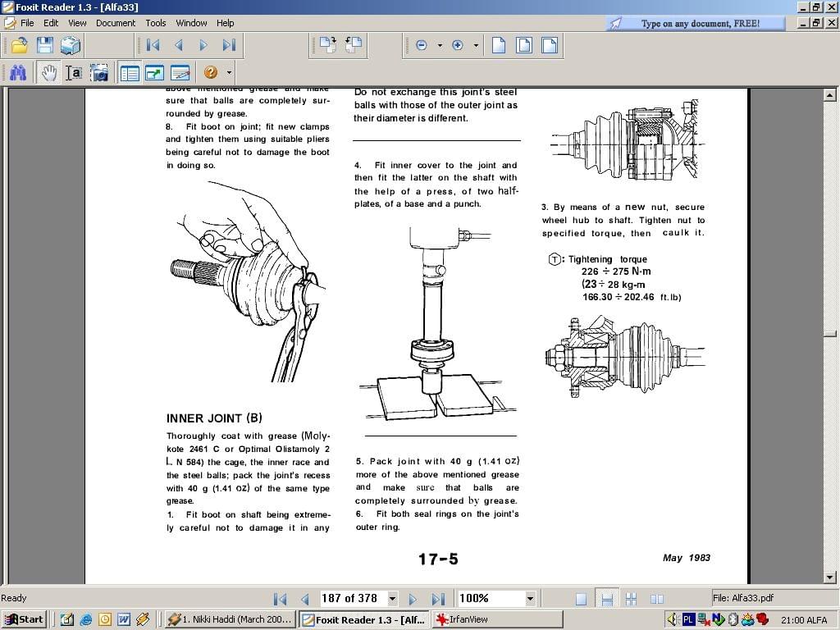Screen dimensions: 840x630
Task: Set Fit Page view icon
Action: click(524, 46)
